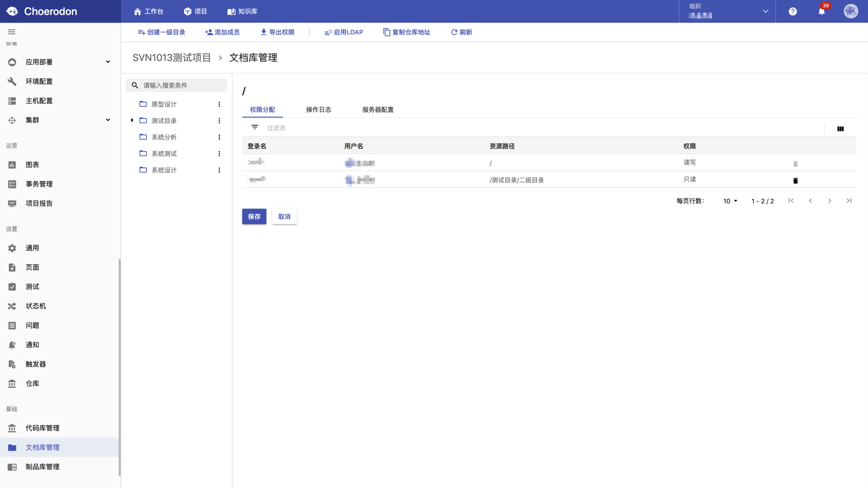Switch to the 操作日志 tab

[x=319, y=110]
